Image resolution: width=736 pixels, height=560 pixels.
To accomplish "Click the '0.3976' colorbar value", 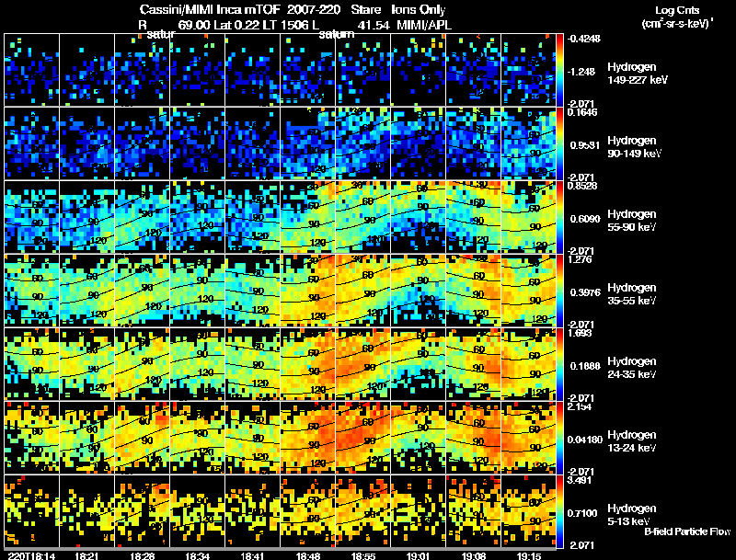I will pyautogui.click(x=585, y=292).
